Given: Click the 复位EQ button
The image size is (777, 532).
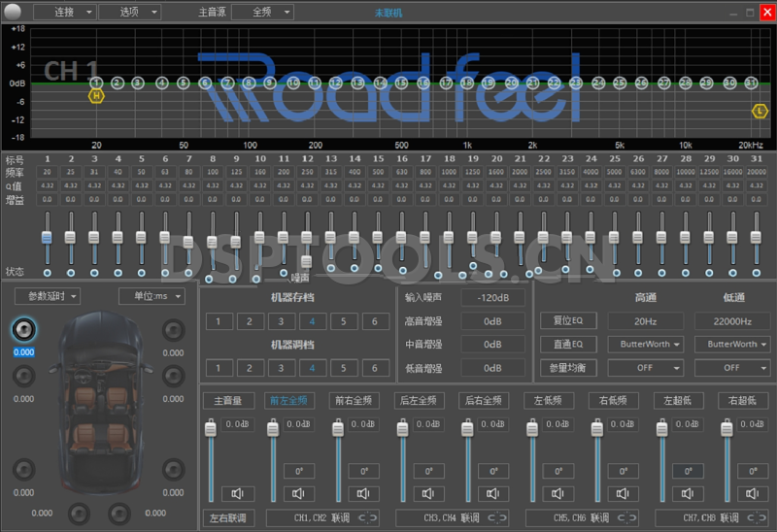Looking at the screenshot, I should point(568,320).
